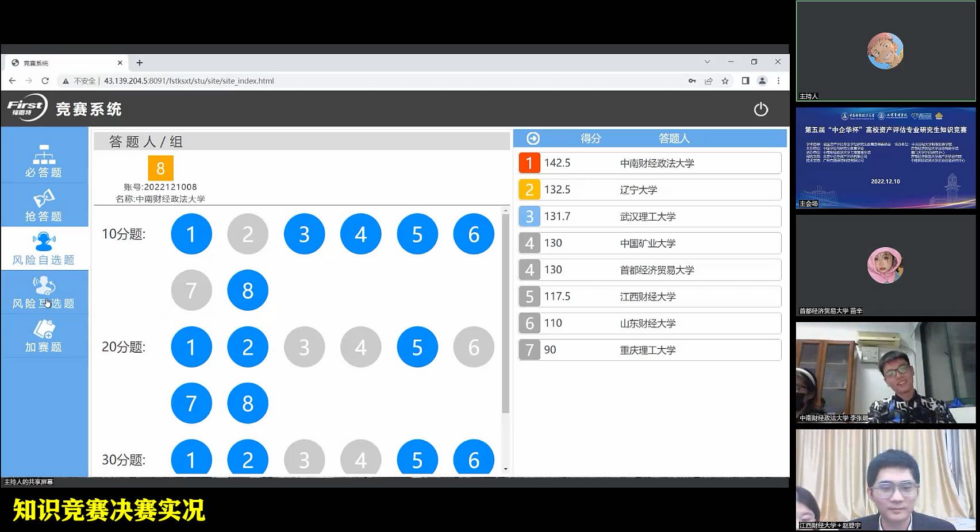
Task: Select 首都经济贸易大学 participant tile
Action: tap(886, 265)
